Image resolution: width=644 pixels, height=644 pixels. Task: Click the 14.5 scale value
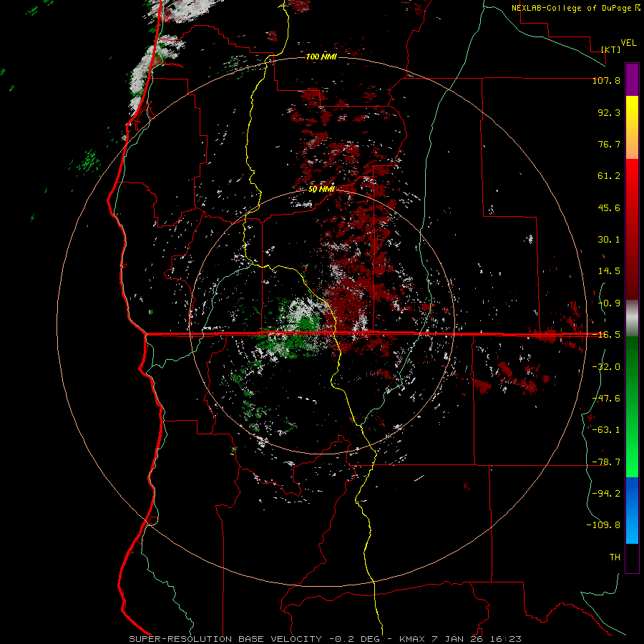[609, 271]
